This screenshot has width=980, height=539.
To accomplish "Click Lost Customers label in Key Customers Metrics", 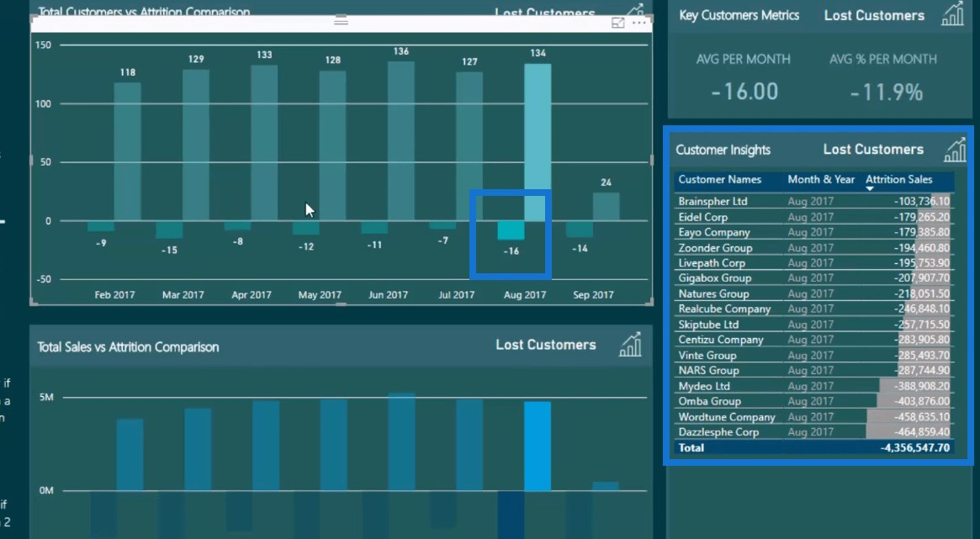I will click(x=874, y=16).
